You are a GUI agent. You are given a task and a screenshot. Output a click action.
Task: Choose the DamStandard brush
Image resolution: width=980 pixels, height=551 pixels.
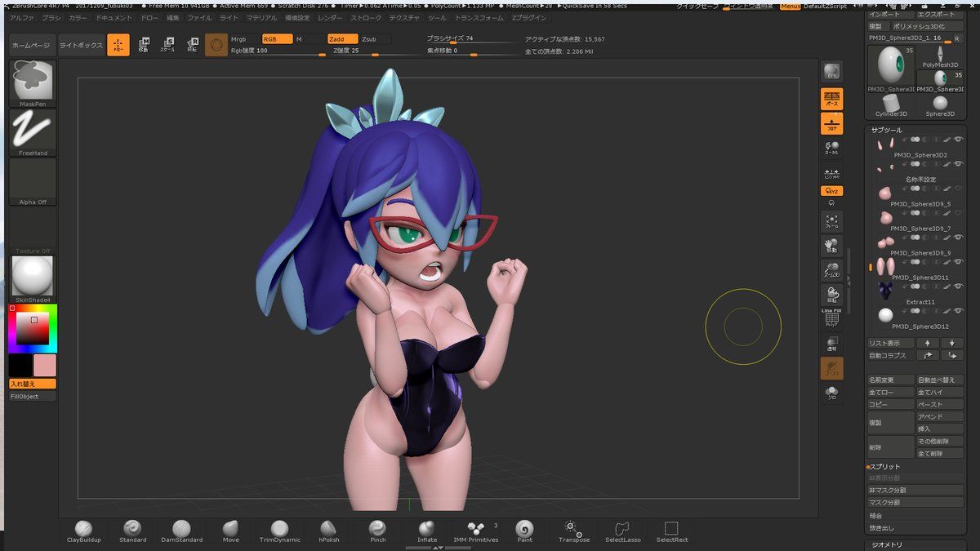tap(181, 530)
